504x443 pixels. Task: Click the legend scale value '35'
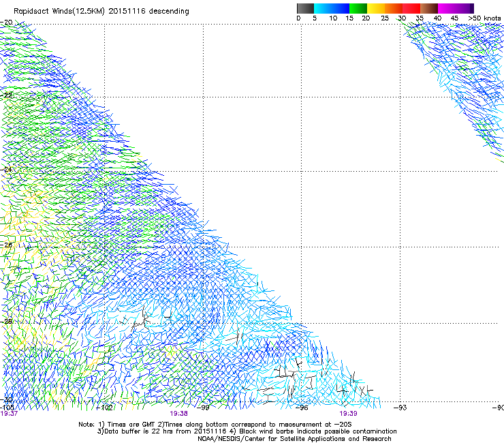tap(420, 18)
